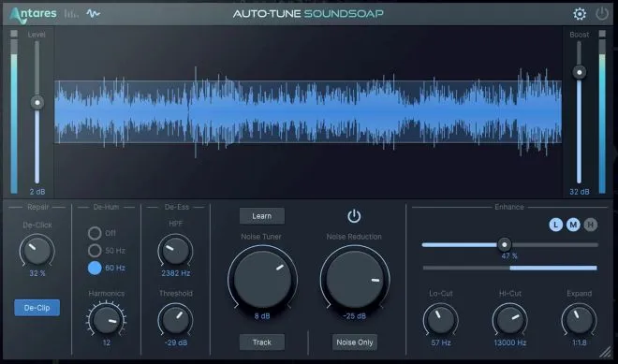Image resolution: width=618 pixels, height=364 pixels.
Task: Toggle the L enhance band
Action: click(555, 225)
